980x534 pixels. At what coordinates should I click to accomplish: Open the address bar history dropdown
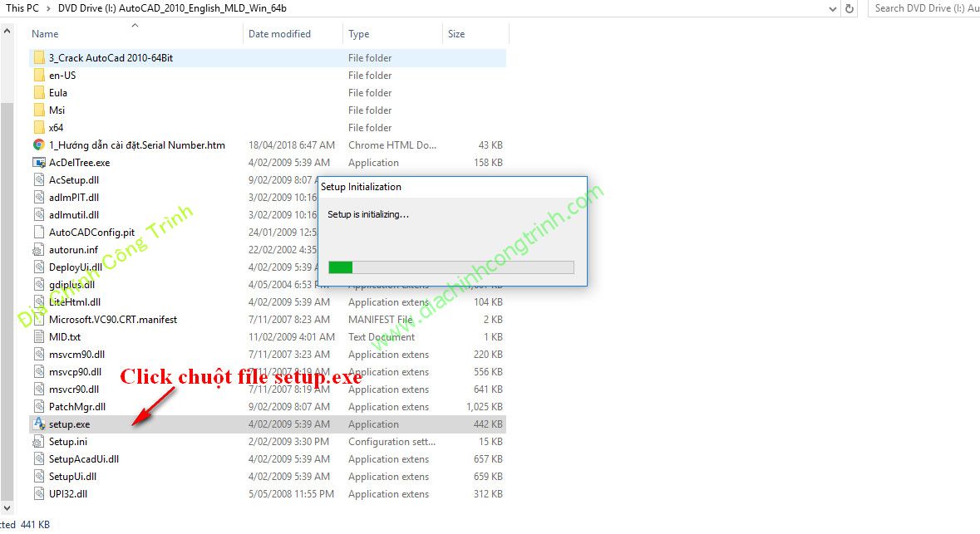tap(833, 9)
